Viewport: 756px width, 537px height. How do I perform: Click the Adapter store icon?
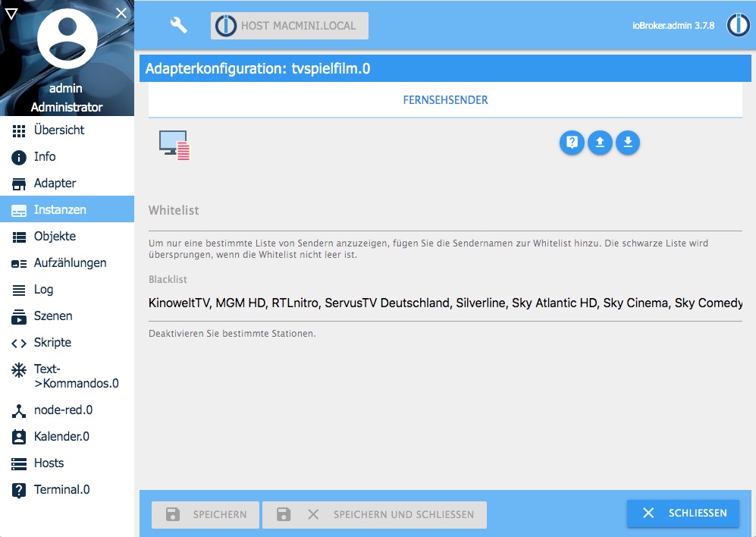[x=19, y=184]
